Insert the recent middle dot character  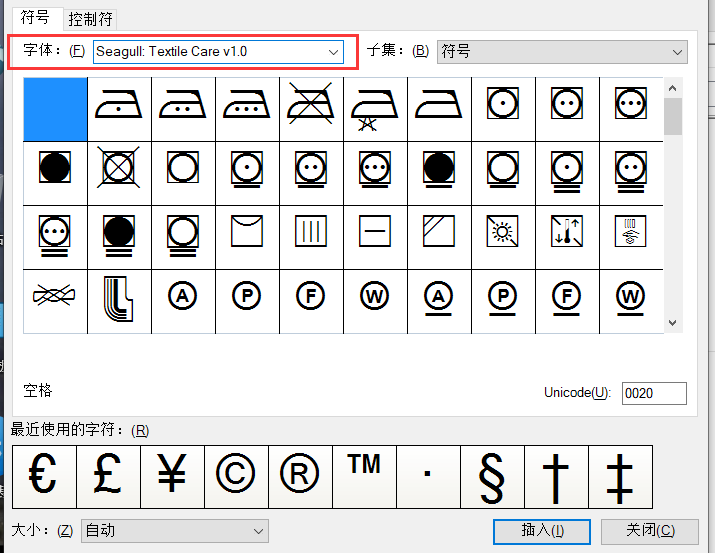point(429,476)
